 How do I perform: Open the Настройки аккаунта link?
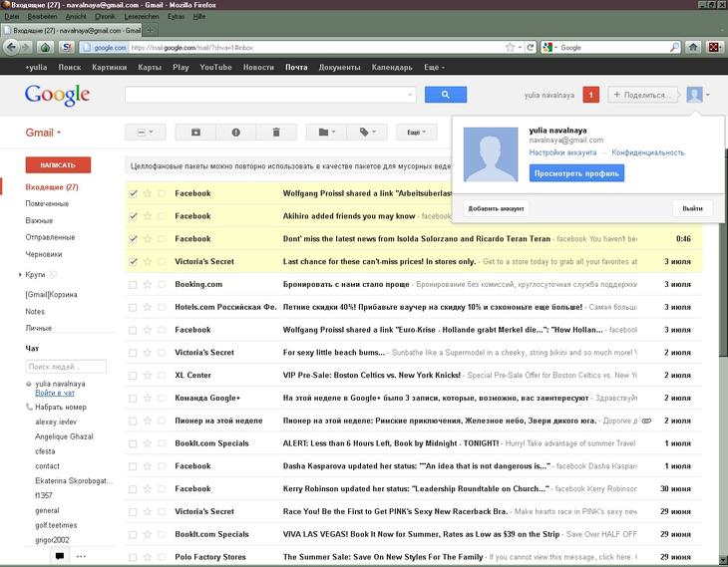point(562,152)
